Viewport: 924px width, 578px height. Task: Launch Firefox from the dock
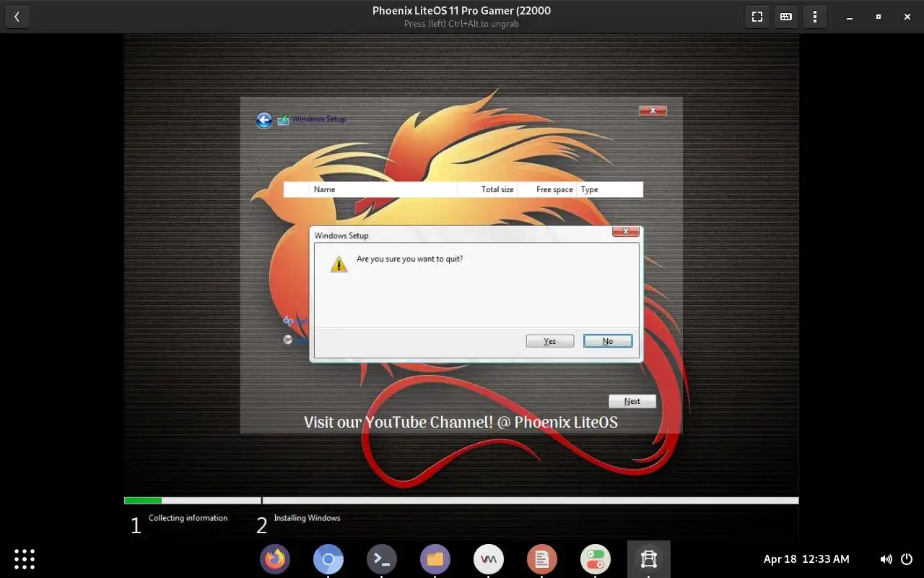pyautogui.click(x=275, y=559)
